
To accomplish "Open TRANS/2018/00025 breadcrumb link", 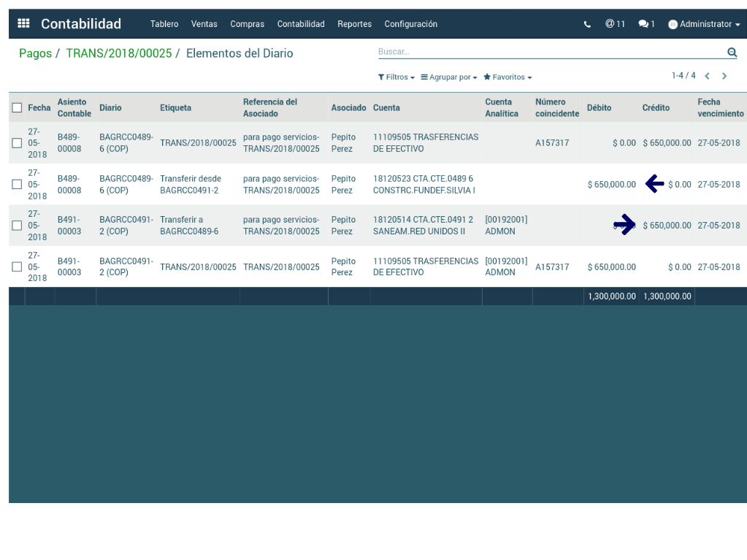I will pos(118,53).
